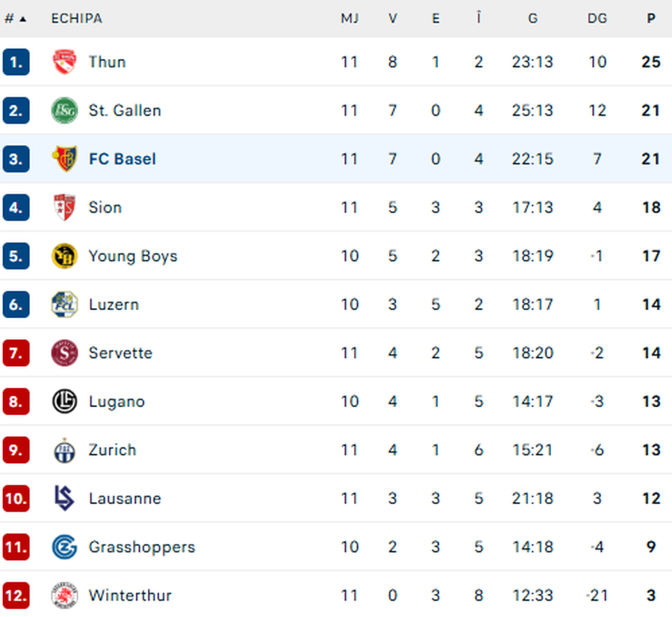Click the Luzern club badge

[64, 305]
